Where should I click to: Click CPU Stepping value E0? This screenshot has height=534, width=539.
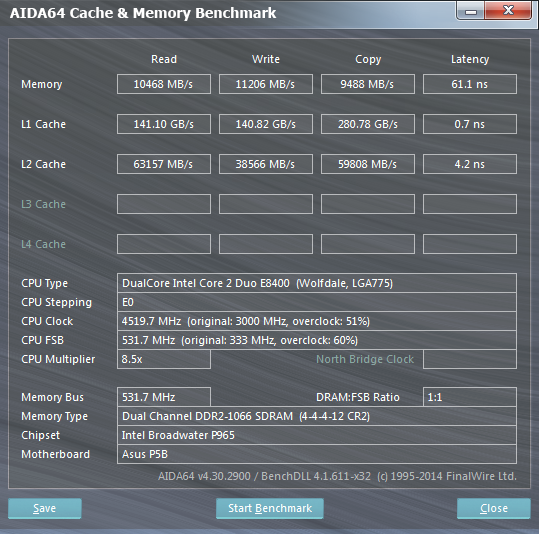[317, 302]
